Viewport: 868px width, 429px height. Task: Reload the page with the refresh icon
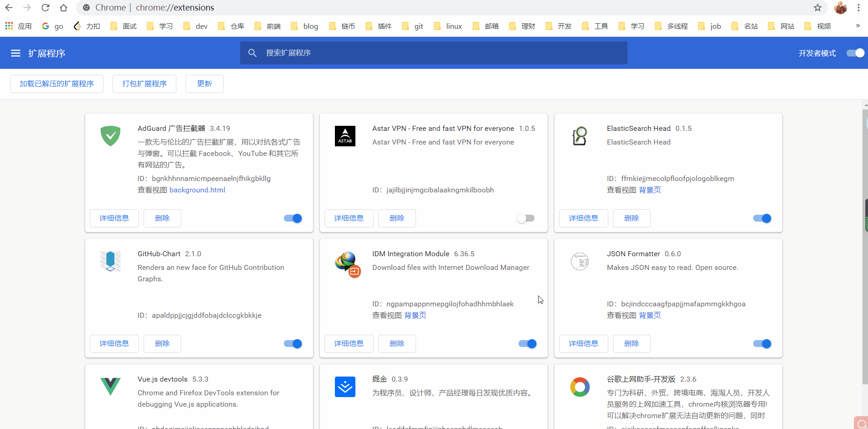45,8
